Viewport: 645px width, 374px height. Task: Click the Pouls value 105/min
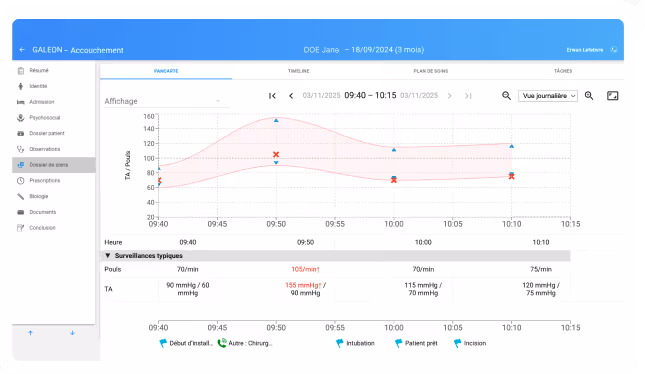click(305, 269)
